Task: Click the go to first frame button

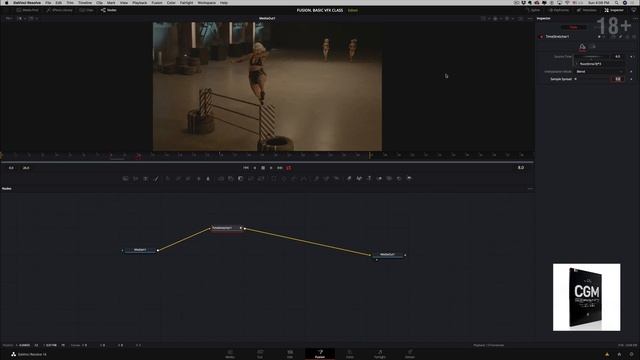Action: pyautogui.click(x=246, y=168)
